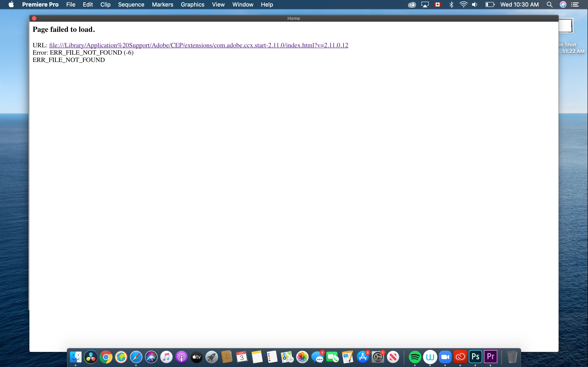Open the Markers menu
The image size is (588, 367).
(162, 5)
